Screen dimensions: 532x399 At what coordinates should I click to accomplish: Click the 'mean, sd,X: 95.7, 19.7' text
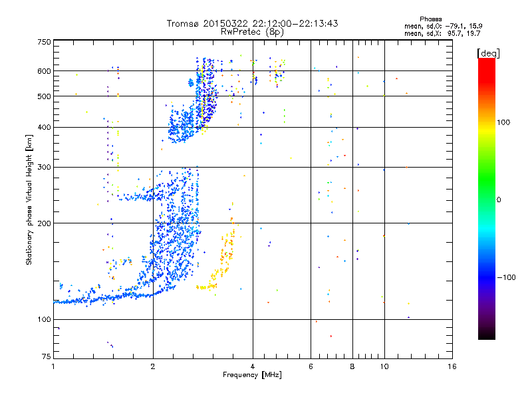coord(442,33)
